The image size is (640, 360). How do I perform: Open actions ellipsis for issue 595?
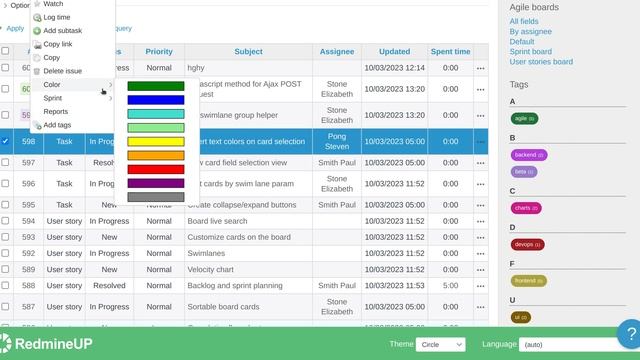[x=480, y=205]
